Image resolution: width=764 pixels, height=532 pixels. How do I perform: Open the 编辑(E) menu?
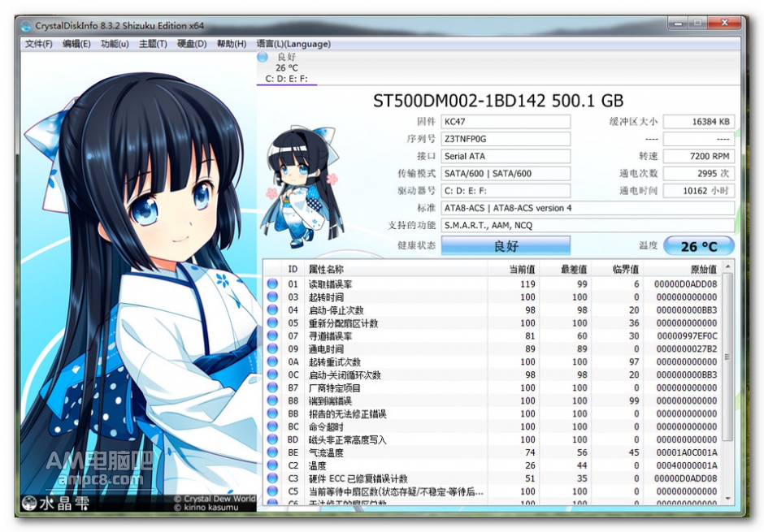click(x=76, y=44)
